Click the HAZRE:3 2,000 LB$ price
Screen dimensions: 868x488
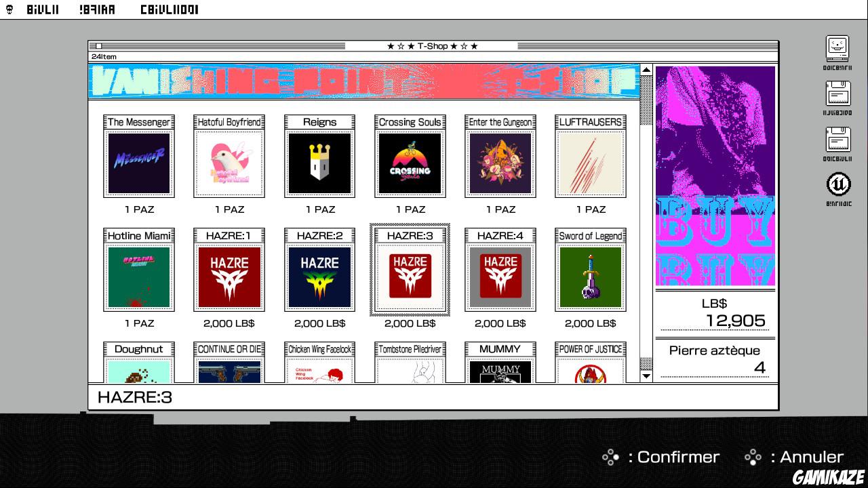coord(410,323)
